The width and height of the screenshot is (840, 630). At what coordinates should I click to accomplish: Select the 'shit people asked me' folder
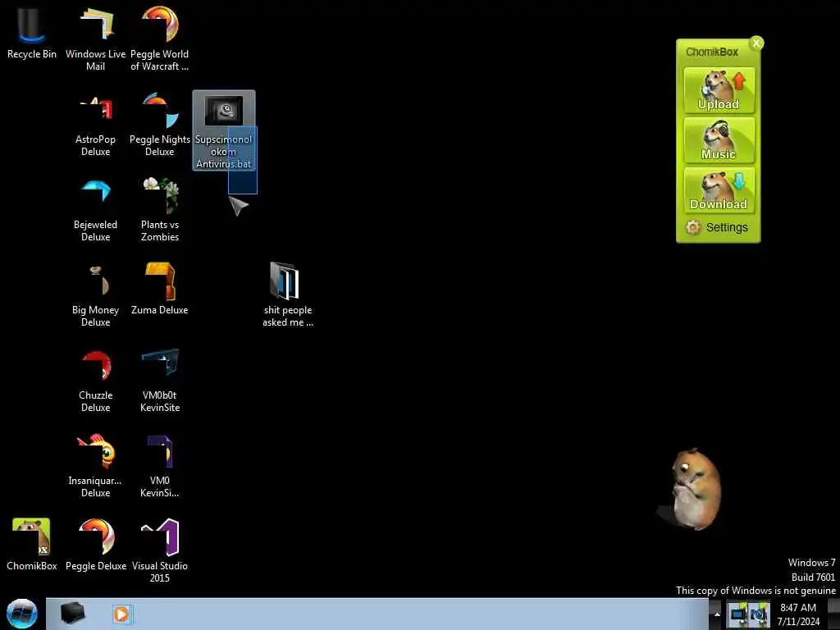(288, 294)
